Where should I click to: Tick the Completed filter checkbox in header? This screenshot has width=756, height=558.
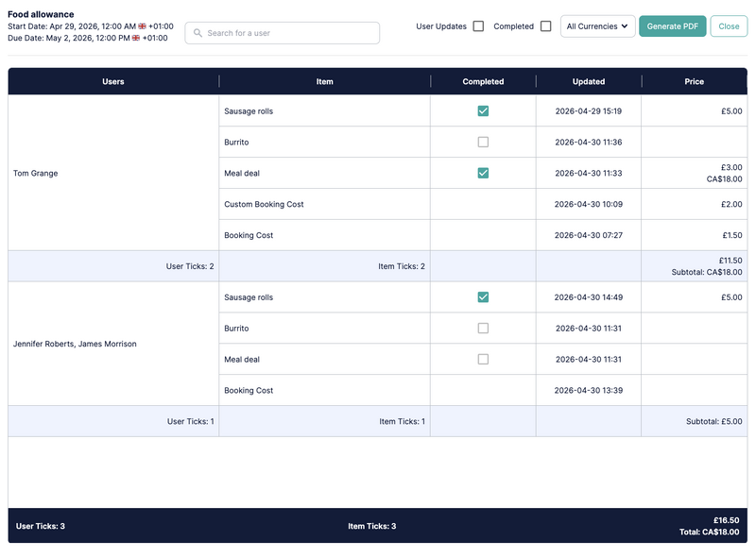546,26
